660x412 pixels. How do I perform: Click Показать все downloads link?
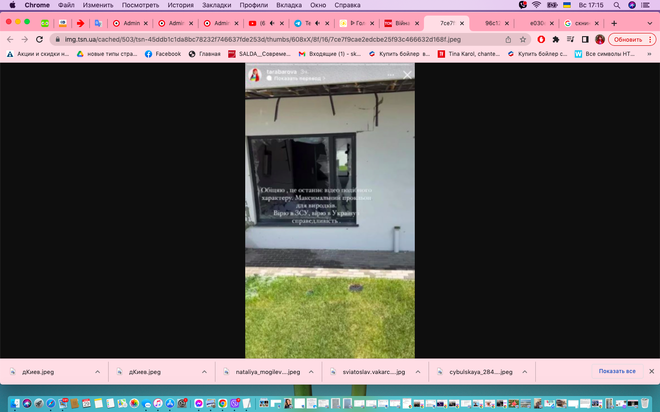pos(617,371)
